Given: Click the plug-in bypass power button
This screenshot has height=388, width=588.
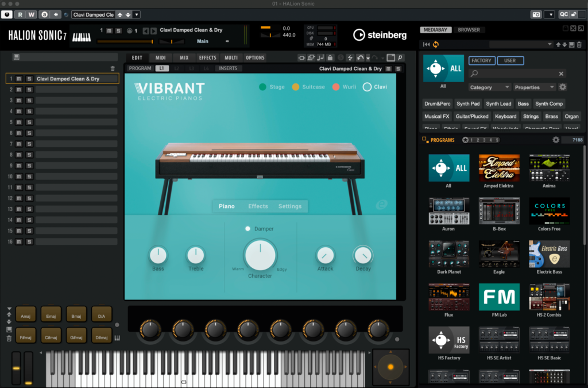Looking at the screenshot, I should (x=7, y=14).
